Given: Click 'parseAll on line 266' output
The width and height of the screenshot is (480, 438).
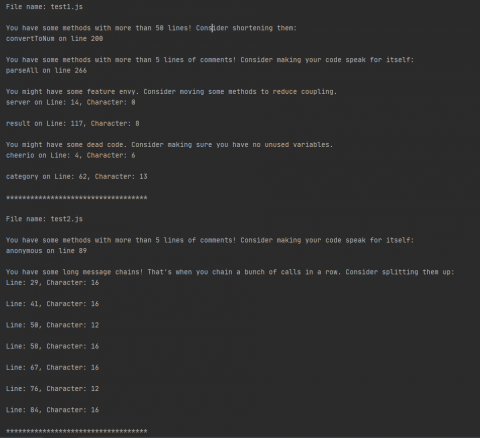Looking at the screenshot, I should (x=46, y=70).
